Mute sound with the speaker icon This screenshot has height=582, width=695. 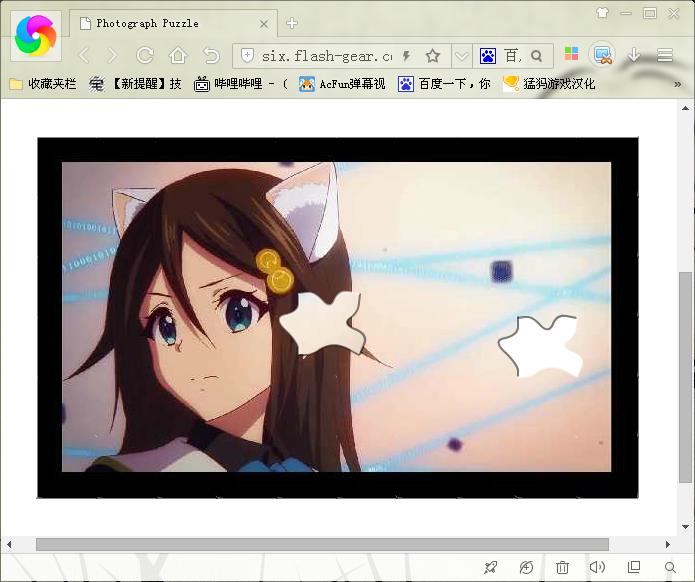597,568
